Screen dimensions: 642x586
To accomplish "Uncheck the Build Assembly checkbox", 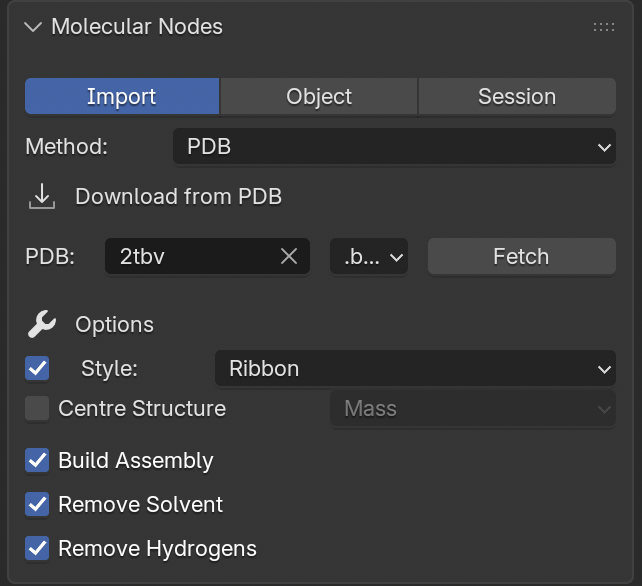I will click(37, 461).
